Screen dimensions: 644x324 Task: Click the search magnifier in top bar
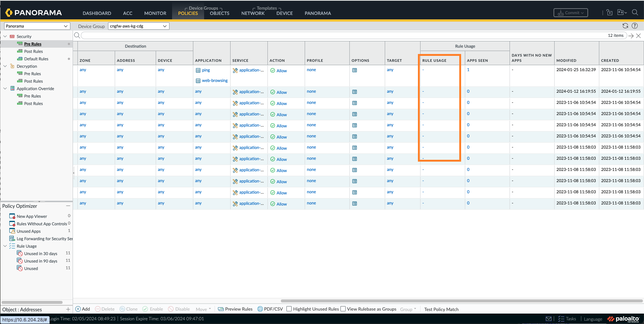tap(635, 12)
